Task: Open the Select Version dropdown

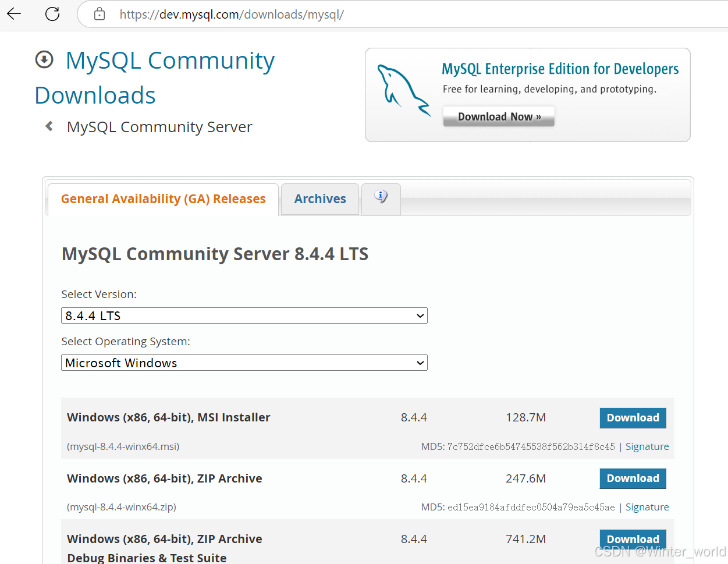Action: (x=244, y=315)
